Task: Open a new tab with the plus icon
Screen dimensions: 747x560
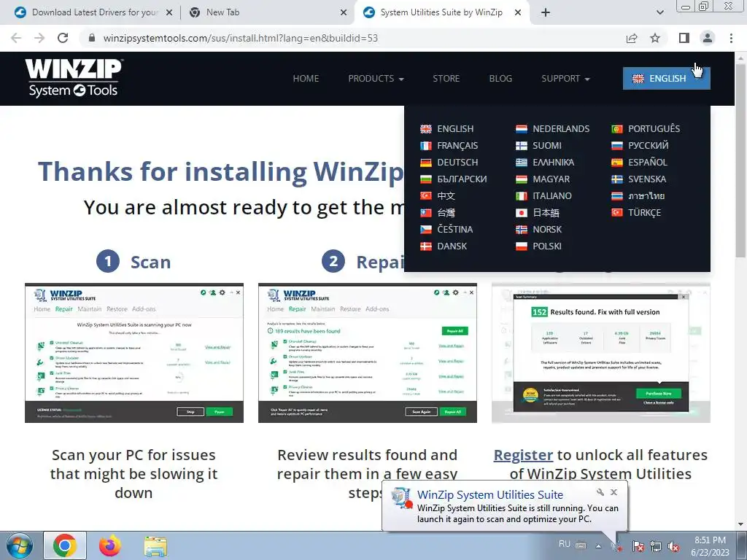Action: point(546,12)
